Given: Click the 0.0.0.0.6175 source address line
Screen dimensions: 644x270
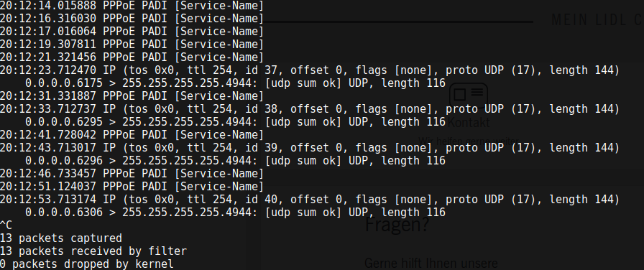Looking at the screenshot, I should point(235,83).
